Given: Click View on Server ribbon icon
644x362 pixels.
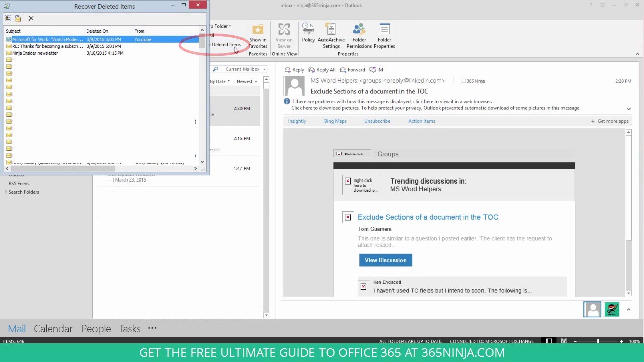Looking at the screenshot, I should [x=284, y=36].
